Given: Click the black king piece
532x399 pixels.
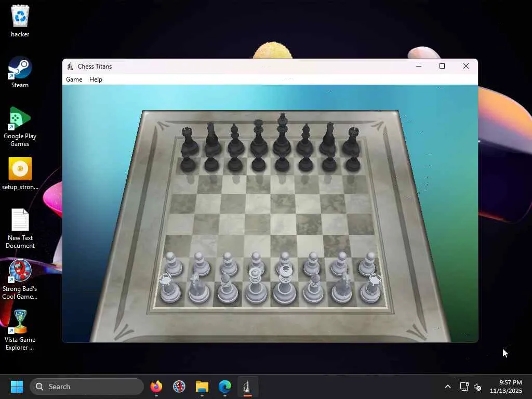Looking at the screenshot, I should (x=282, y=135).
